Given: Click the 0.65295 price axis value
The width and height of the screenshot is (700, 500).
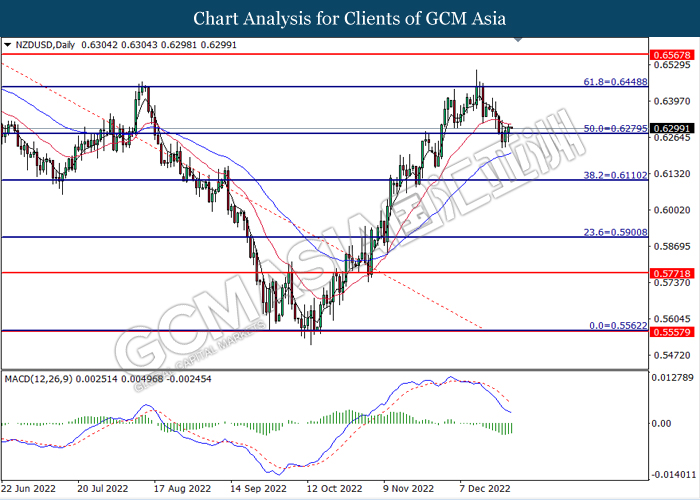Looking at the screenshot, I should [672, 65].
